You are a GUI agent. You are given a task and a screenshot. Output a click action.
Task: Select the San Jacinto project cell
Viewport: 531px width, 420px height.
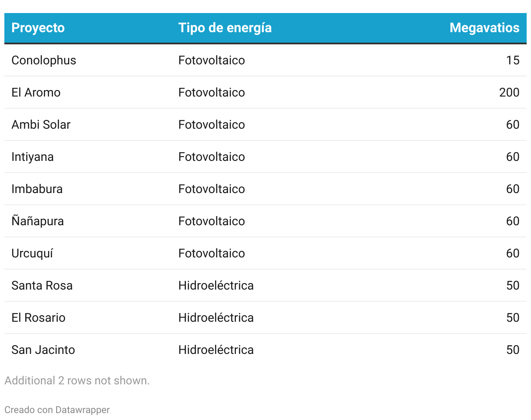43,350
